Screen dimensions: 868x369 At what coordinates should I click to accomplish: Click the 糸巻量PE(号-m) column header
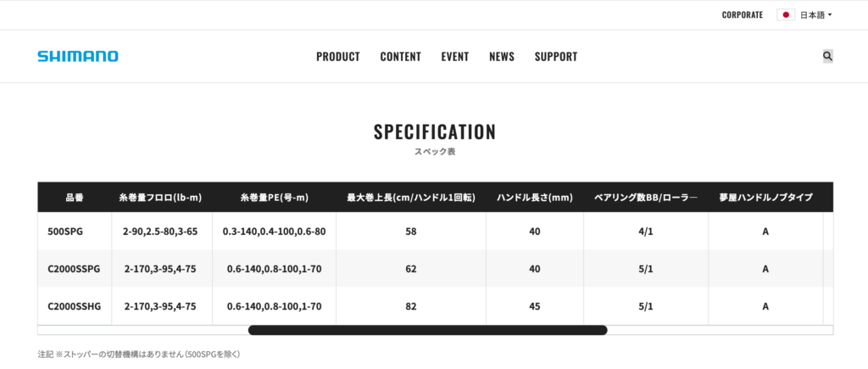[x=274, y=198]
